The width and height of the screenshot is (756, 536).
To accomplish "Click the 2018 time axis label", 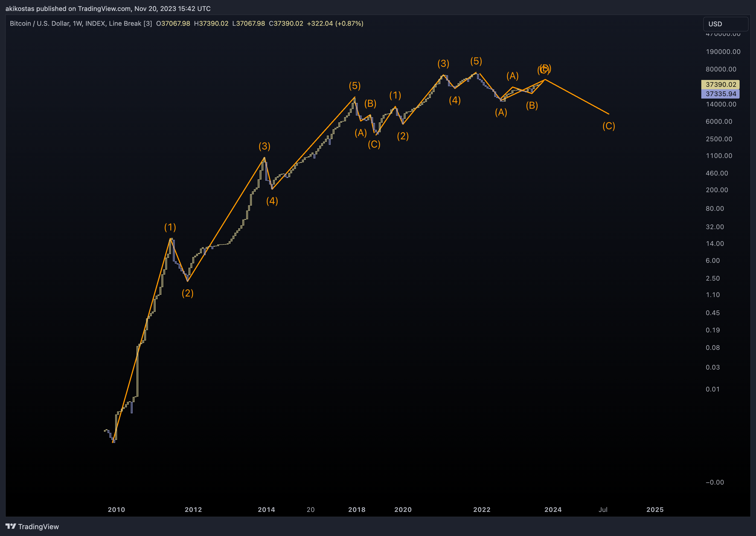I will coord(357,510).
